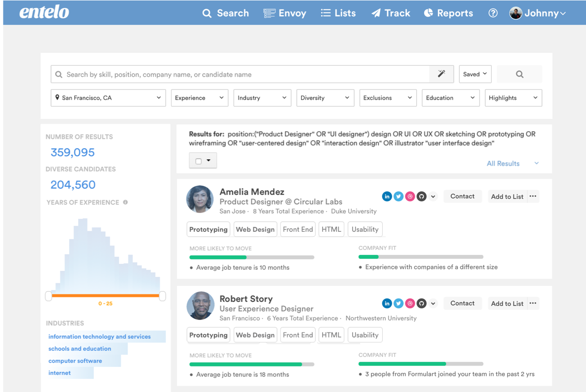This screenshot has height=392, width=586.
Task: Click the right experience range slider handle
Action: [162, 296]
